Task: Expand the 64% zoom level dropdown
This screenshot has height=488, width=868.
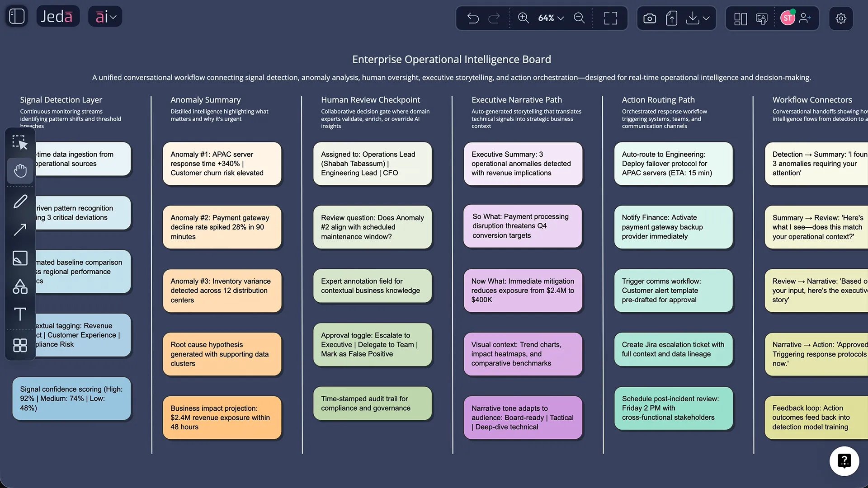Action: [x=551, y=18]
